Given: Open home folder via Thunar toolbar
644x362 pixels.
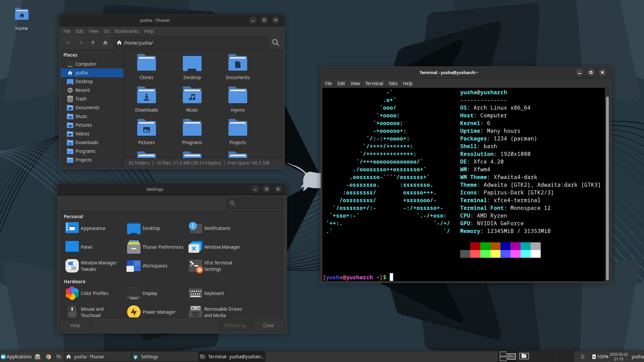Looking at the screenshot, I should pyautogui.click(x=105, y=43).
